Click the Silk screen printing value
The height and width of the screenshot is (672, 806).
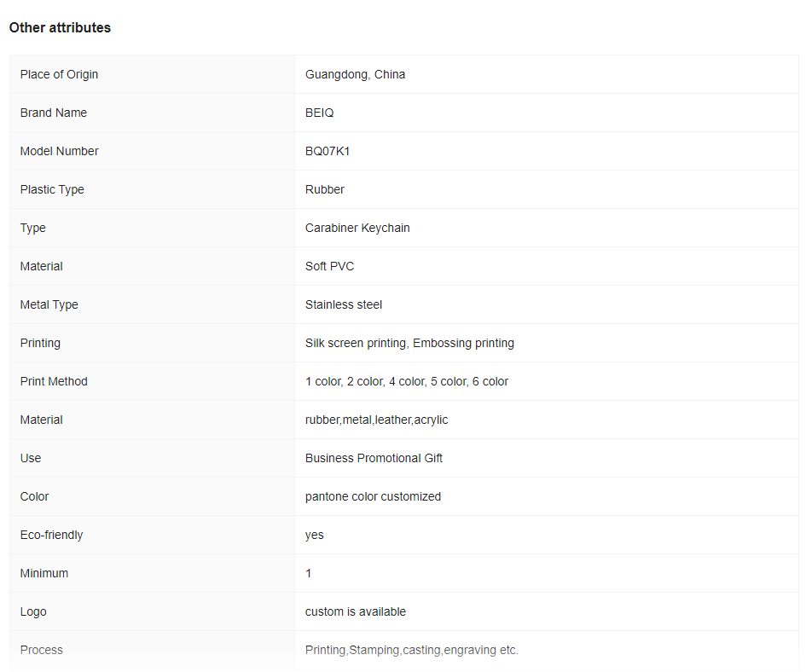[356, 343]
